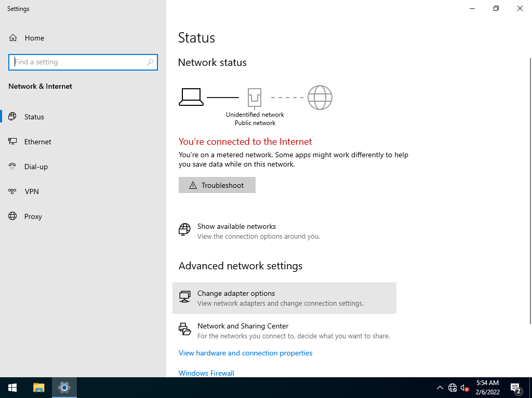Click the taskbar clock showing 5:54 AM
532x398 pixels.
coord(487,388)
